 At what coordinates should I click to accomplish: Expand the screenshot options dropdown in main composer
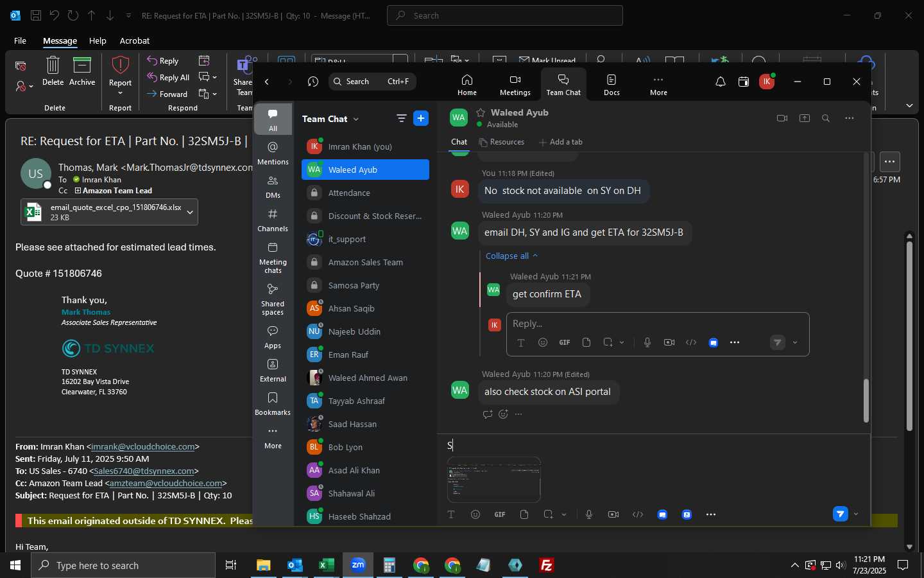point(564,514)
